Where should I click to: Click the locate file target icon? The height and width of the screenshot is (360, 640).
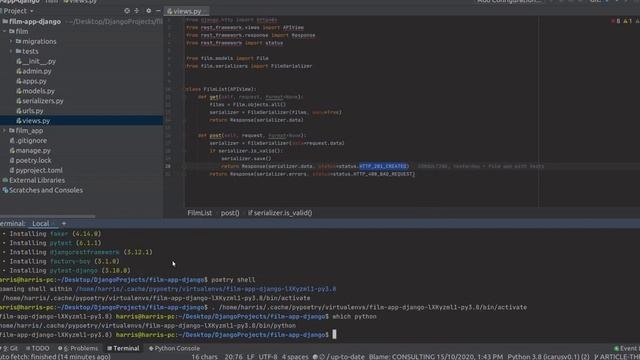coord(127,11)
